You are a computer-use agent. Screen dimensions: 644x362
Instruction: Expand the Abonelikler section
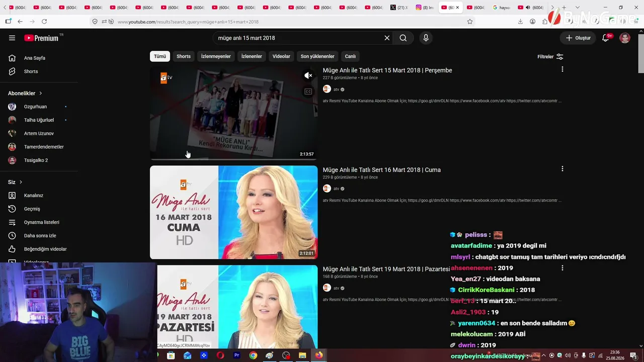click(x=25, y=93)
